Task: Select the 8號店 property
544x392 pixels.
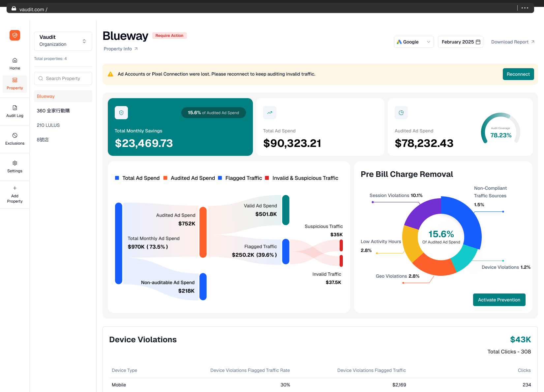Action: [x=63, y=140]
